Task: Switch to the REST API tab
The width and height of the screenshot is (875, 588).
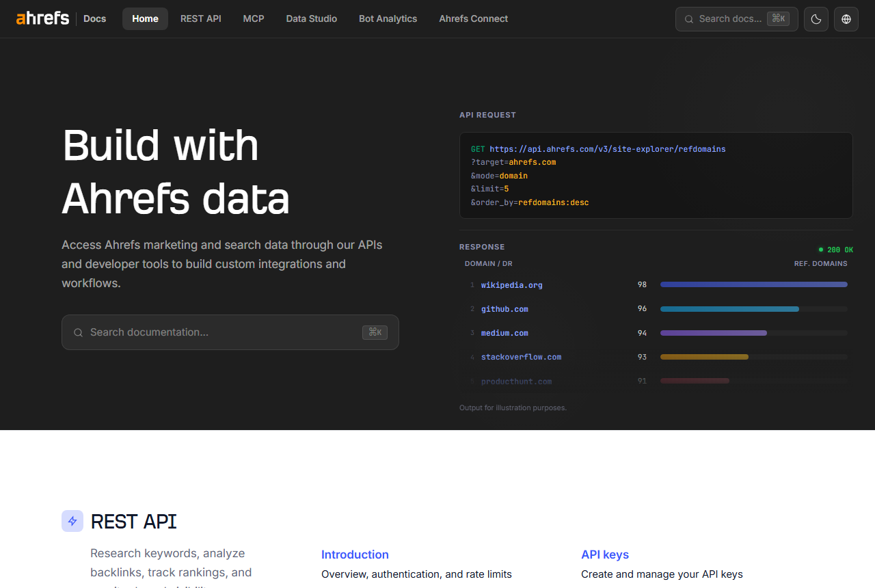Action: (x=201, y=18)
